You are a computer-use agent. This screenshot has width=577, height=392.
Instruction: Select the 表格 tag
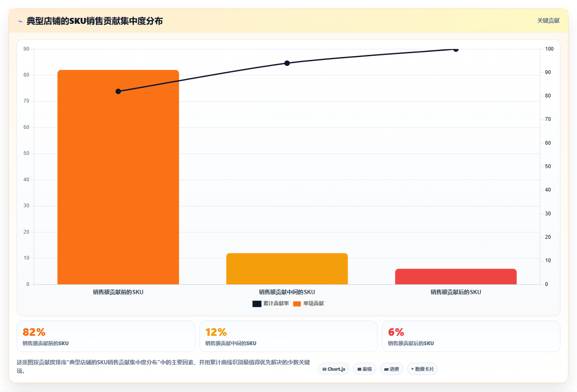364,369
